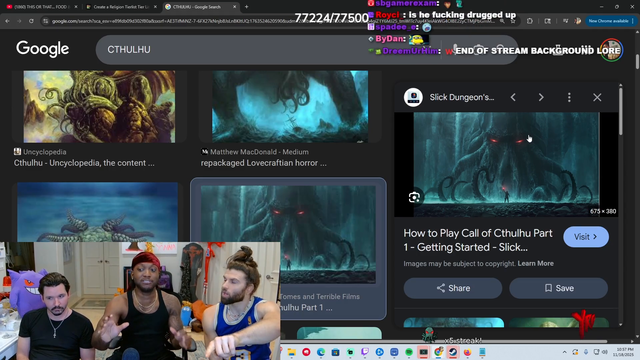Open the Matthew MacDonald Medium image thumbnail
This screenshot has height=360, width=640.
pyautogui.click(x=290, y=107)
